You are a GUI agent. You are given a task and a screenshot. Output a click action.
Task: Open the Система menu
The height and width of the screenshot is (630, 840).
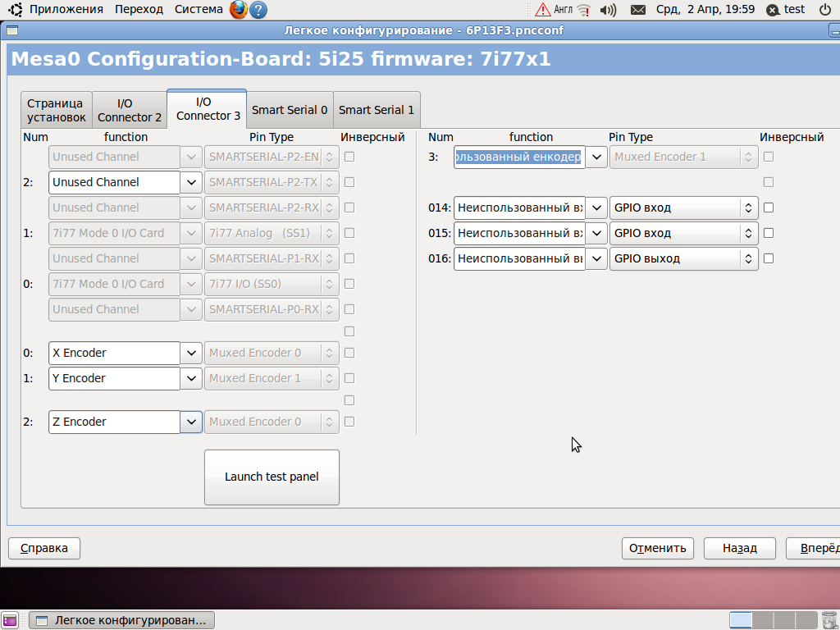199,10
